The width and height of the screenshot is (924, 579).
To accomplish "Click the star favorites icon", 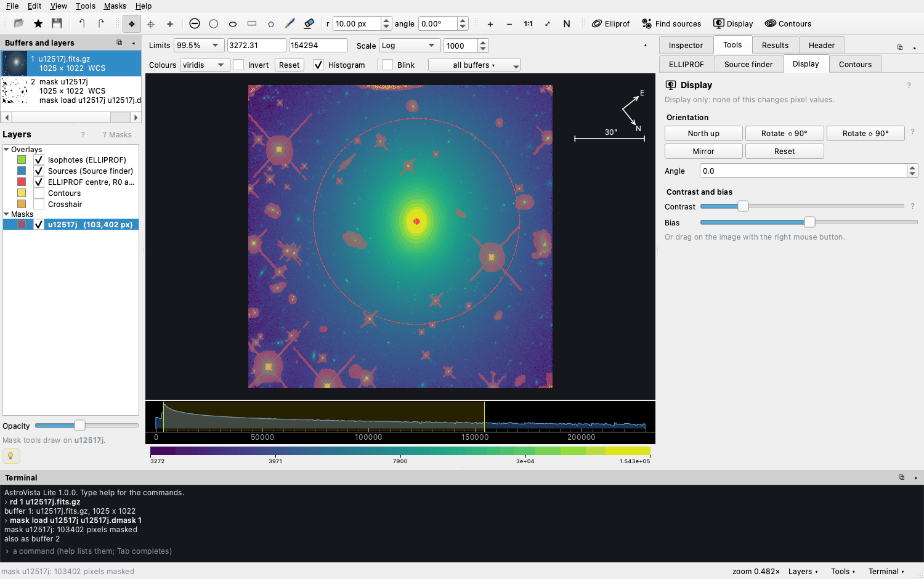I will (38, 23).
